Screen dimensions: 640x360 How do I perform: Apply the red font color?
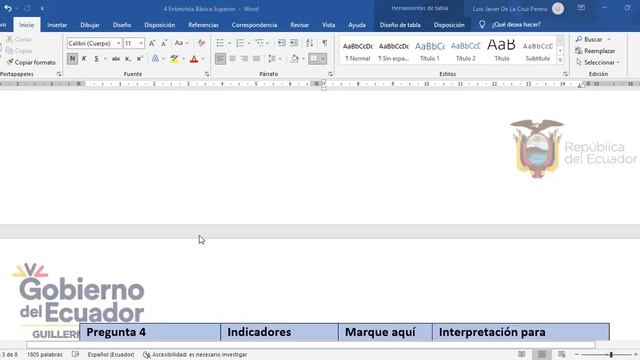tap(194, 59)
